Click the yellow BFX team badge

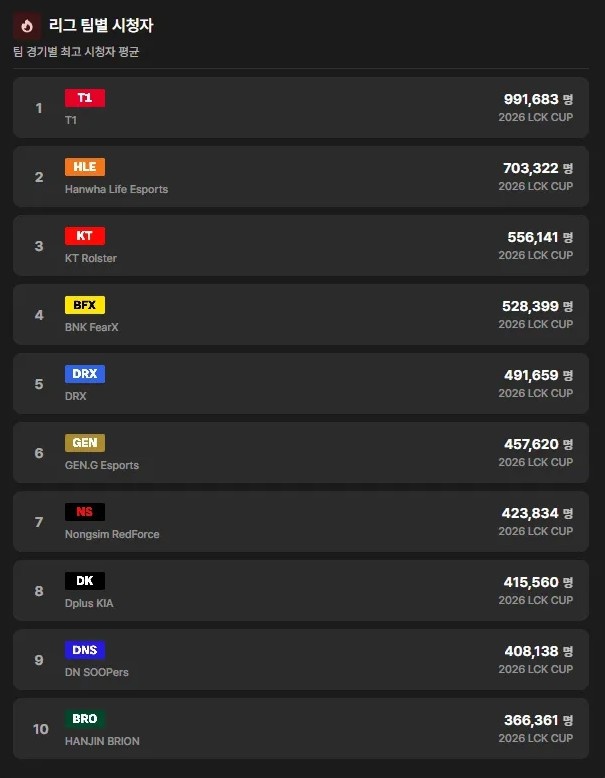(85, 305)
